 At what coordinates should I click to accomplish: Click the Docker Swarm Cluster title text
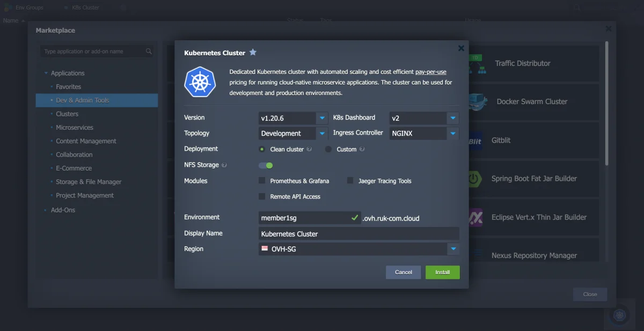tap(532, 101)
